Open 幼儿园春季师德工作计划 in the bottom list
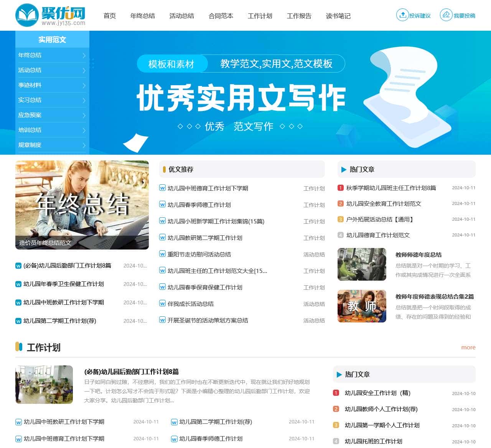 click(x=211, y=438)
